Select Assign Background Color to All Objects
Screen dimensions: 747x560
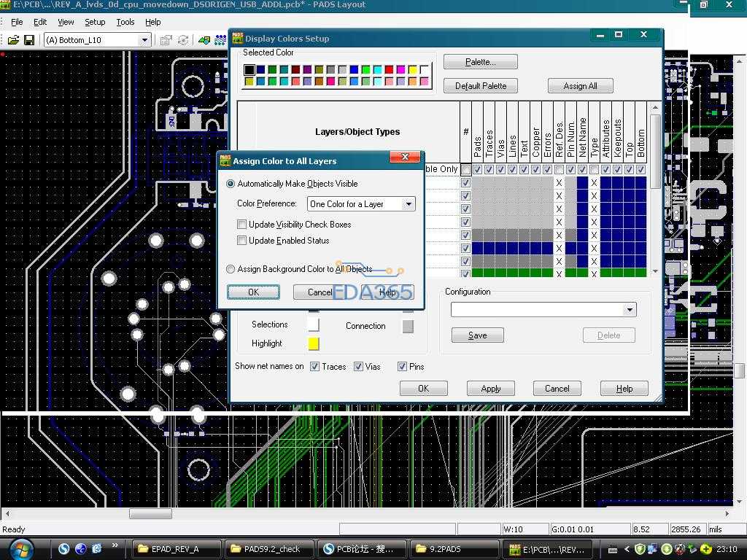(231, 269)
